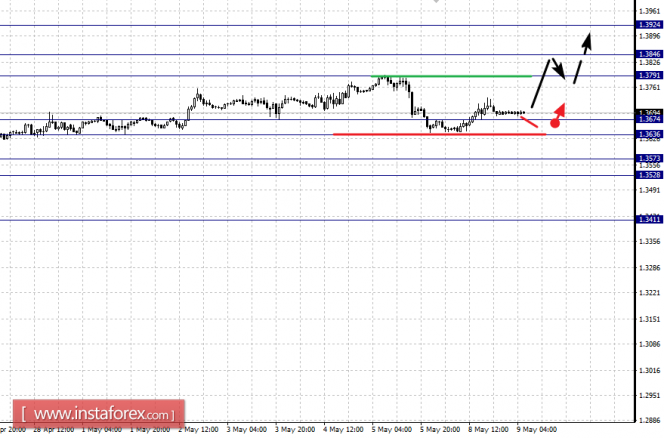The image size is (664, 438).
Task: Click the red upward arrow head
Action: pos(561,108)
